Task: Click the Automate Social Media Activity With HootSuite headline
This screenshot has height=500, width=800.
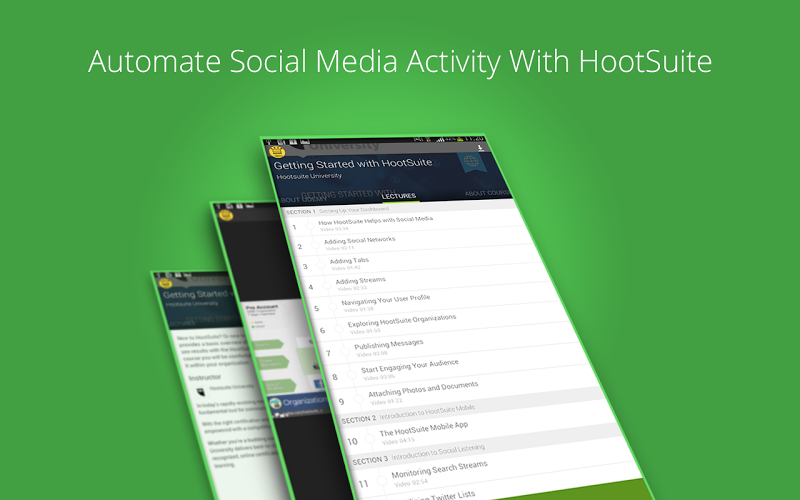Action: pos(400,62)
